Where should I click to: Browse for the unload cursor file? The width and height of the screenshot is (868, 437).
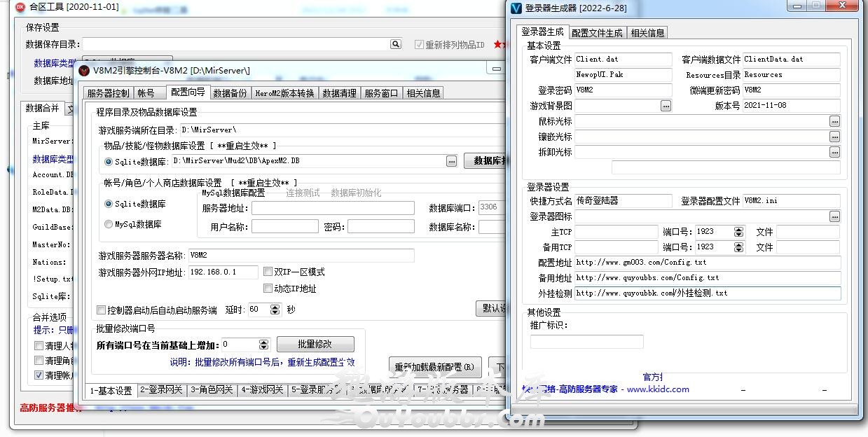tap(834, 152)
